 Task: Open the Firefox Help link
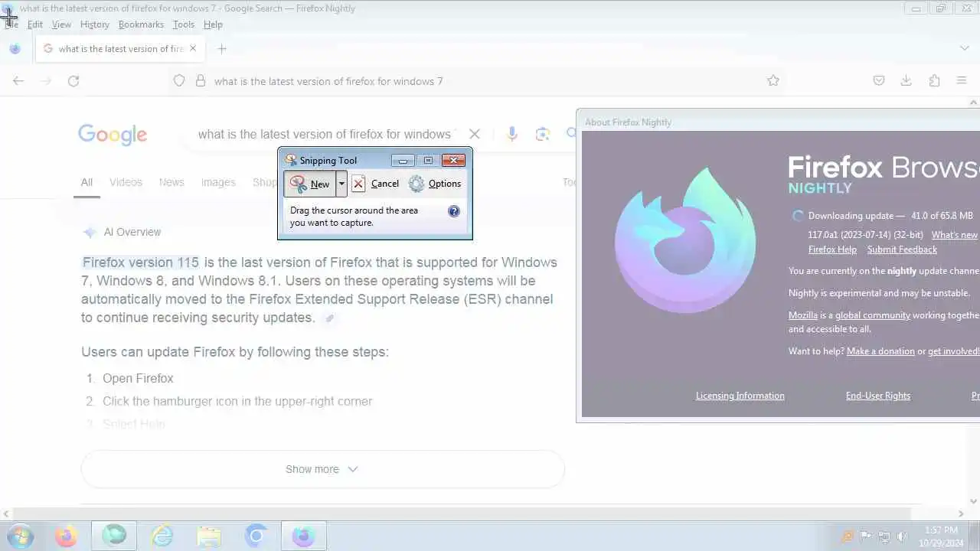coord(832,249)
